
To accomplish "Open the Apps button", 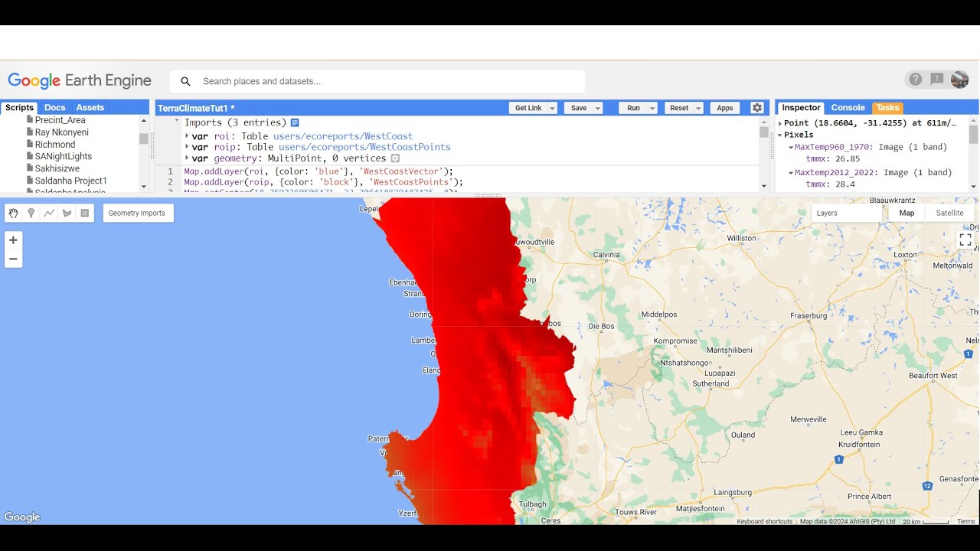I will (725, 108).
